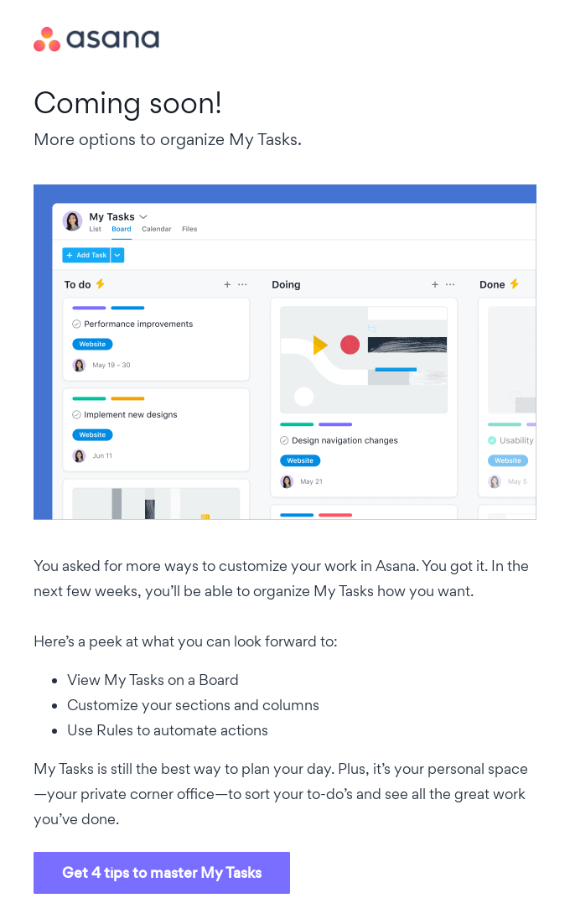Click Get 4 tips to master My Tasks

[x=162, y=873]
